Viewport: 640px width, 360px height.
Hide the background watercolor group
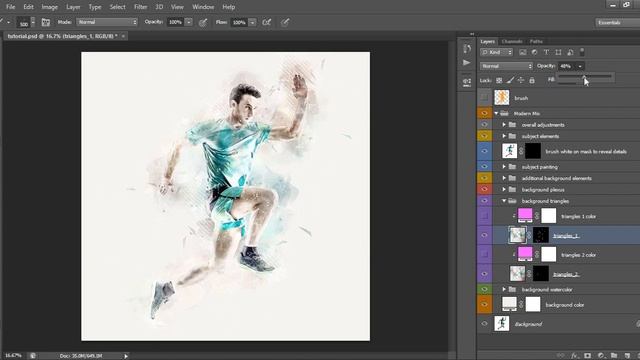pos(484,289)
